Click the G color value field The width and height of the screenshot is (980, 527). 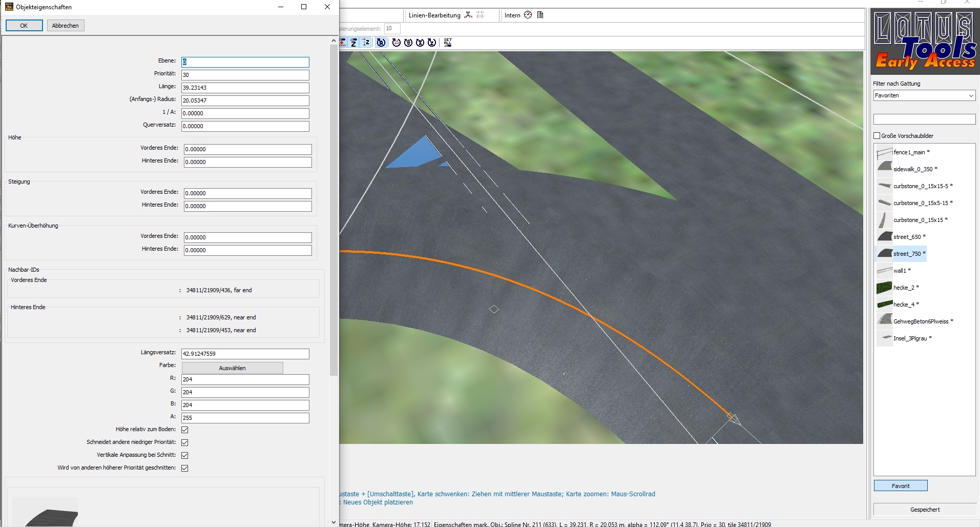click(245, 392)
